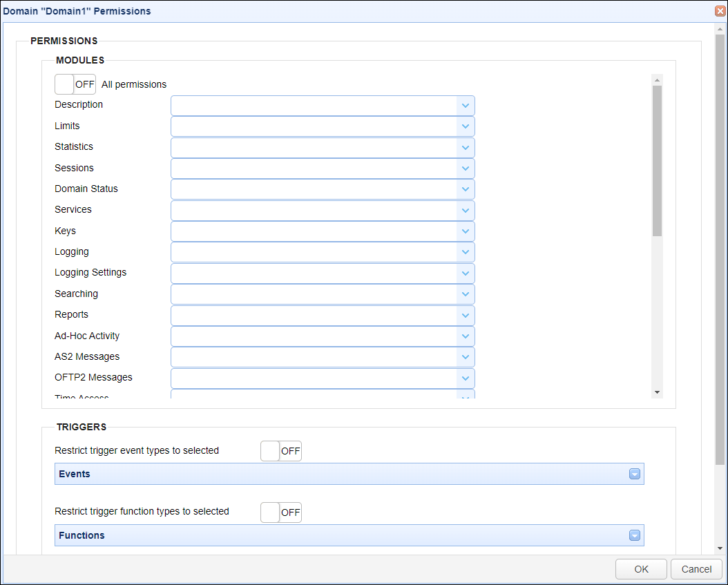Click the dialog's main scroll-down arrow
Viewport: 728px width, 585px height.
coord(720,548)
